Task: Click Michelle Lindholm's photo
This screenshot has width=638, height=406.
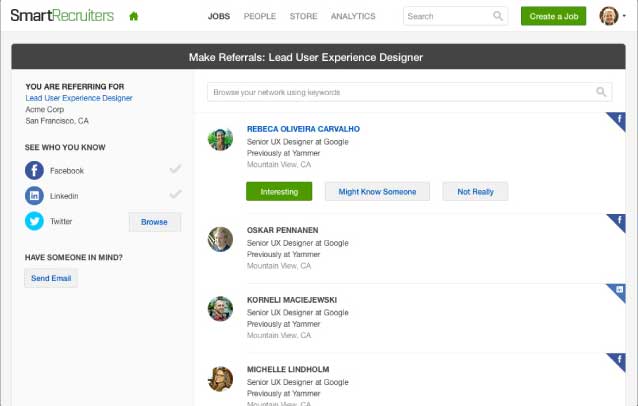Action: click(x=220, y=379)
